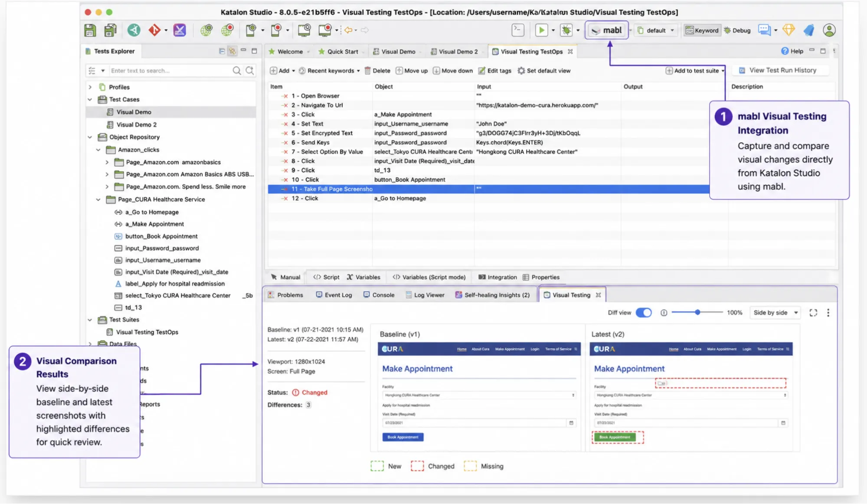This screenshot has width=867, height=504.
Task: Open the Self-healing Insights tab
Action: (x=492, y=295)
